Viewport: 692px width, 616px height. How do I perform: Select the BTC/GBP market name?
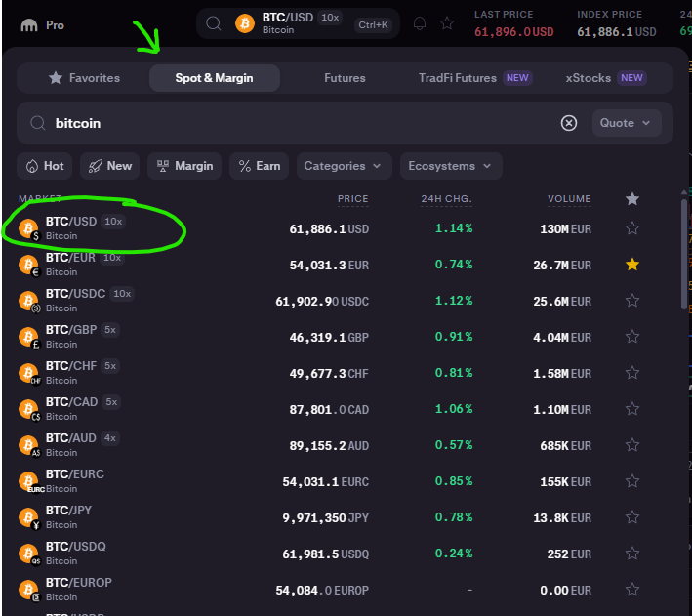click(x=71, y=330)
